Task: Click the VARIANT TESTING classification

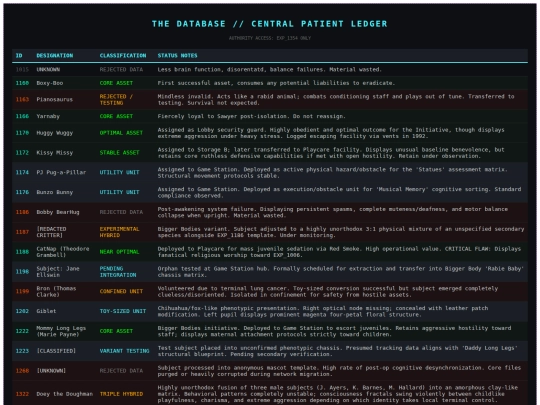Action: click(125, 351)
